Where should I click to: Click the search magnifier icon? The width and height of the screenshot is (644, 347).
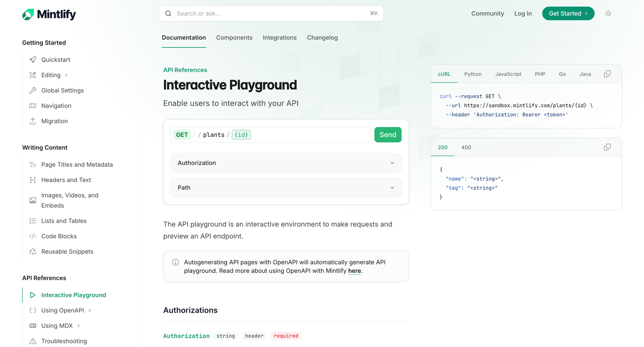pos(168,14)
